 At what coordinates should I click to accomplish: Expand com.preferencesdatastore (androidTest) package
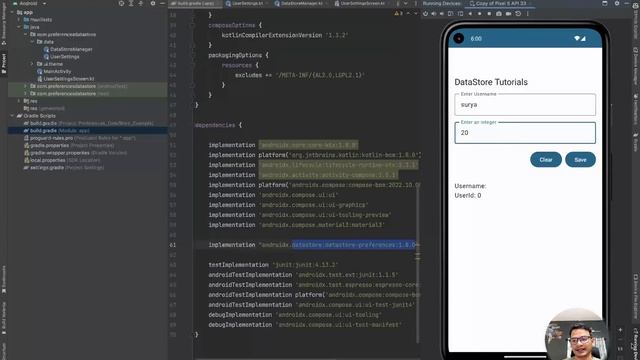(x=25, y=86)
